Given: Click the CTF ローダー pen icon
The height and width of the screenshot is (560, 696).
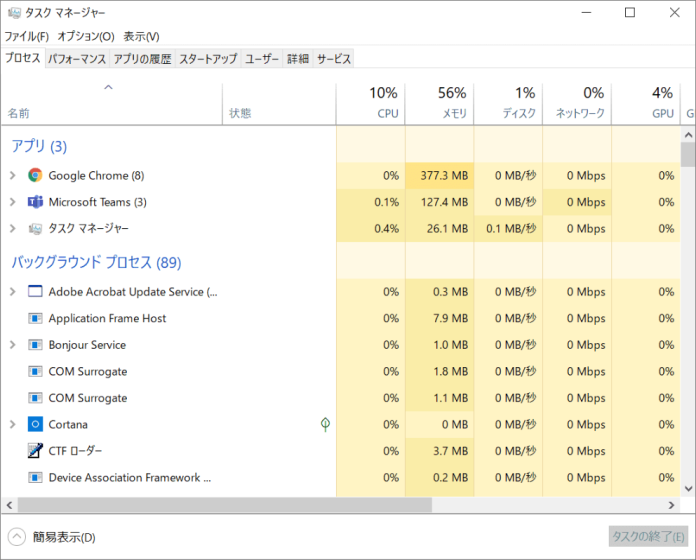Looking at the screenshot, I should [36, 451].
